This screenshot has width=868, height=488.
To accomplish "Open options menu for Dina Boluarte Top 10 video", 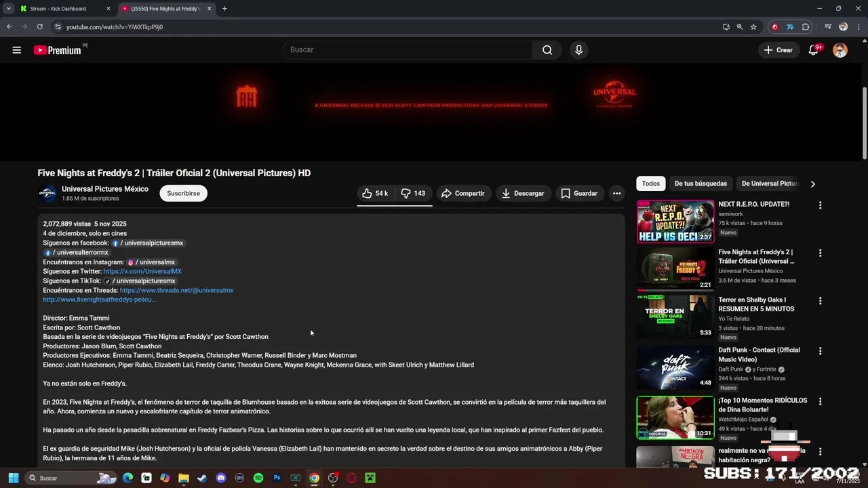I will point(820,401).
